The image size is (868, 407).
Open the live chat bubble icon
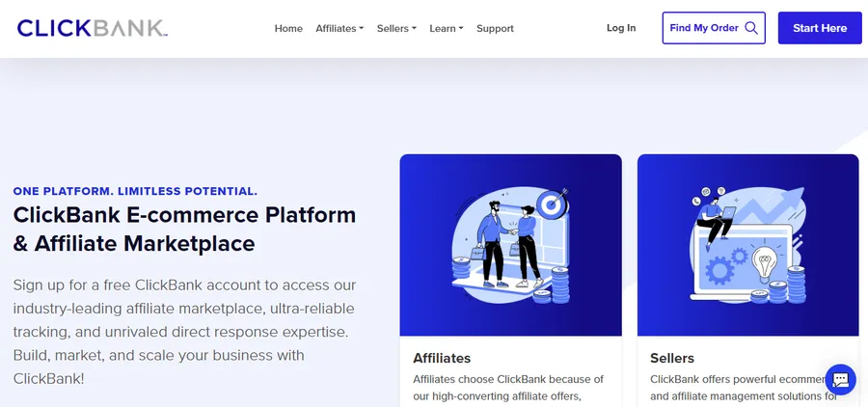[x=840, y=379]
